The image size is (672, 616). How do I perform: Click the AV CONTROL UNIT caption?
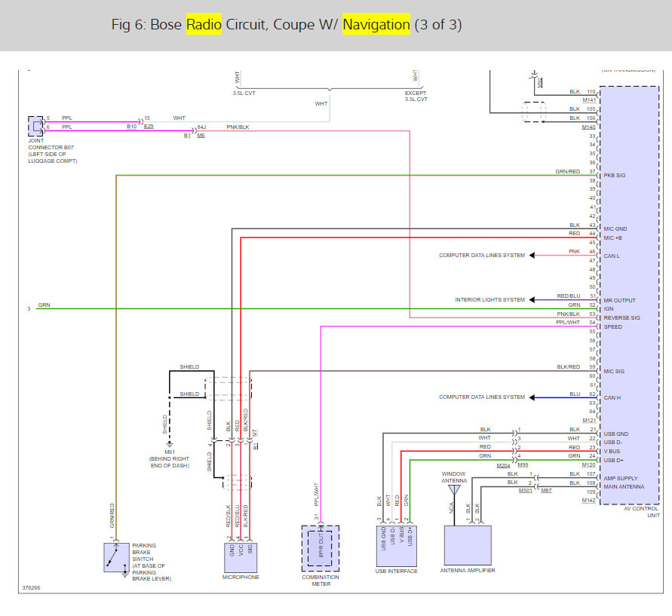[641, 512]
